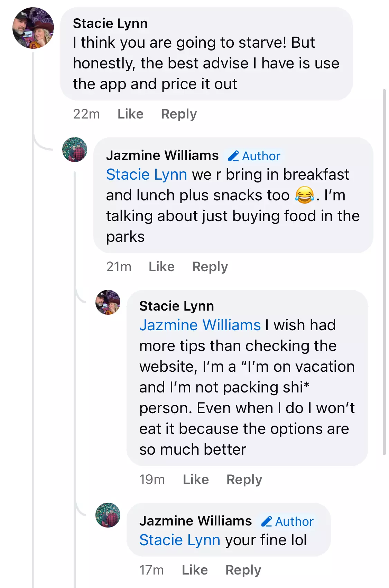Open Stacie Lynn name on top comment
The image size is (389, 588).
(110, 23)
